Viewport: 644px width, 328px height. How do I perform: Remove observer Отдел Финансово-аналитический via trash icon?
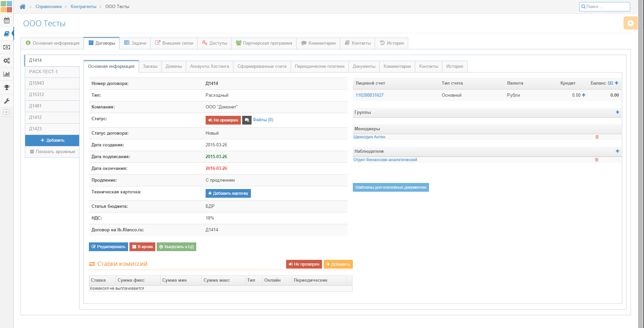pos(597,160)
